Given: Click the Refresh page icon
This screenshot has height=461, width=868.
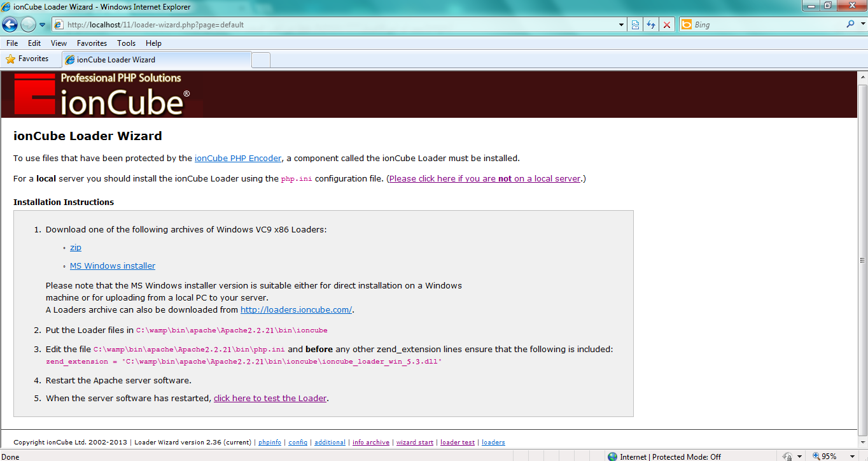Looking at the screenshot, I should click(651, 25).
